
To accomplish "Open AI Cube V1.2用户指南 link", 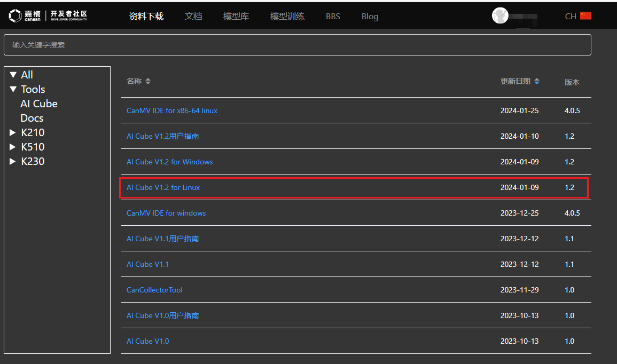I will 162,136.
